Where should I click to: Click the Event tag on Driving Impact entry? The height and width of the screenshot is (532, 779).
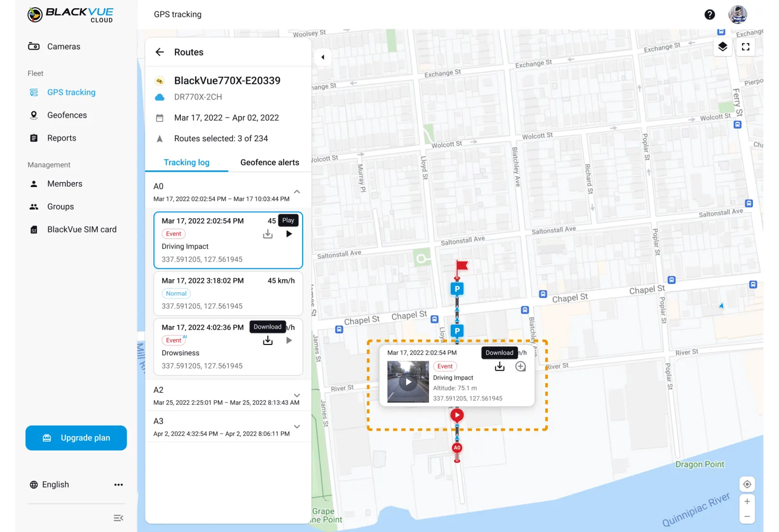click(x=174, y=234)
